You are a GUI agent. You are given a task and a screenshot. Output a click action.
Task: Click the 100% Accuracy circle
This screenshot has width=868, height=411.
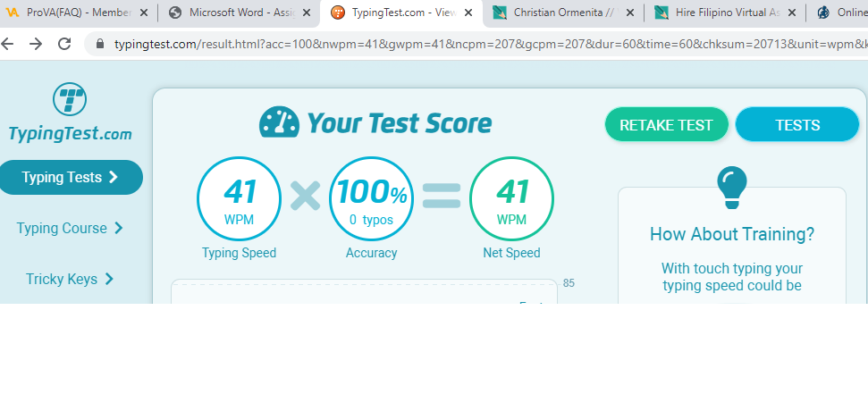pyautogui.click(x=372, y=198)
